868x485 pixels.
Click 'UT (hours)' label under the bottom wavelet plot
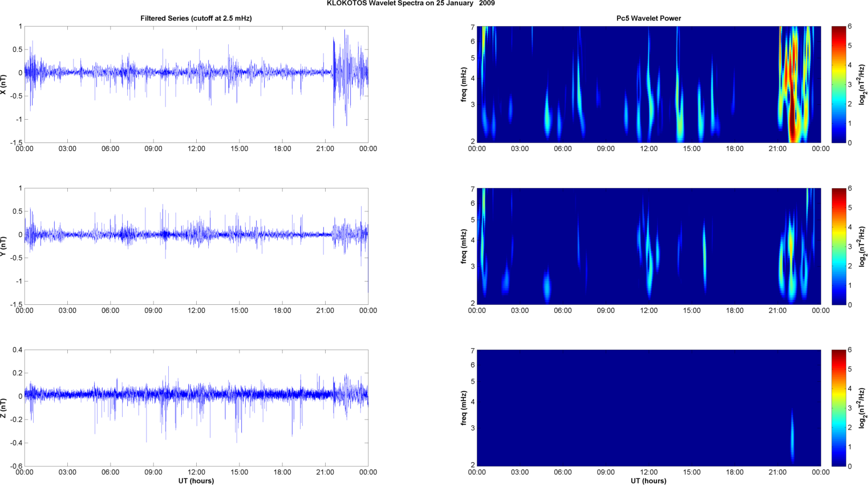pos(648,481)
